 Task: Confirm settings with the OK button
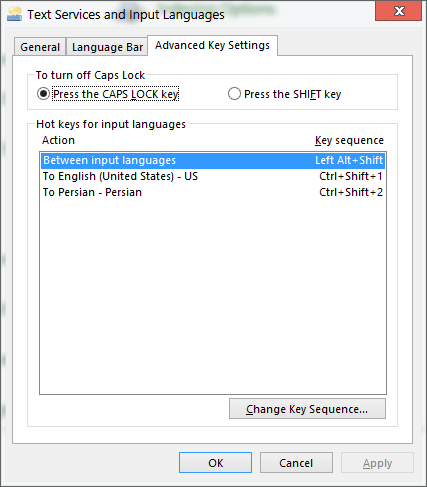click(215, 463)
